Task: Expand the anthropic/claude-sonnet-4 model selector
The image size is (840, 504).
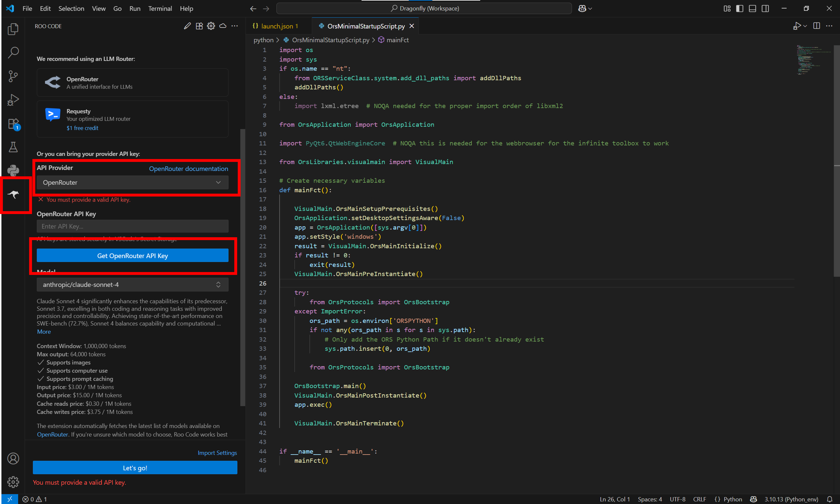Action: 132,285
